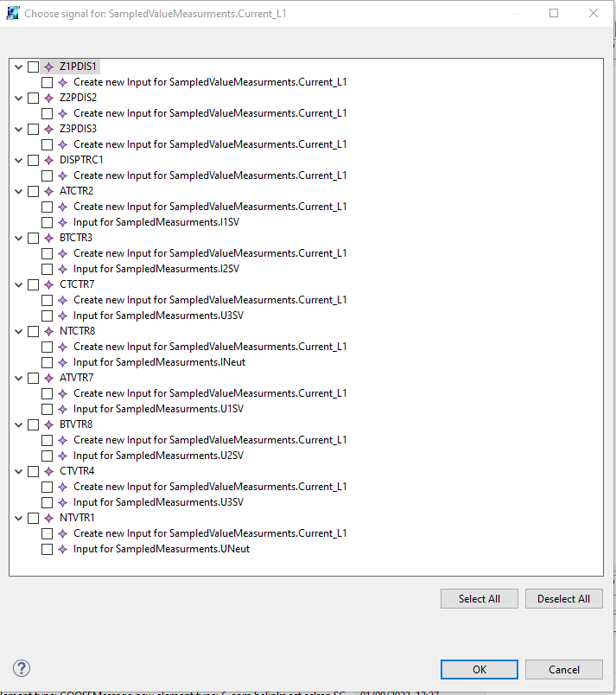Tick checkbox for Input for SampledMeasurments.I2SV
This screenshot has height=695, width=616.
(x=47, y=269)
